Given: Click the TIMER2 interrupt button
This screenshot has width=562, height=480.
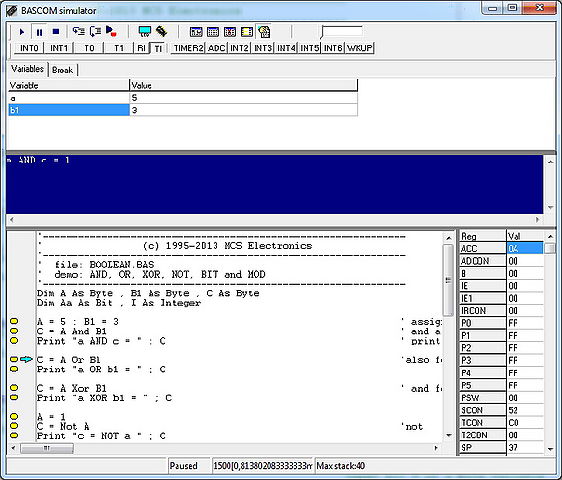Looking at the screenshot, I should (189, 48).
